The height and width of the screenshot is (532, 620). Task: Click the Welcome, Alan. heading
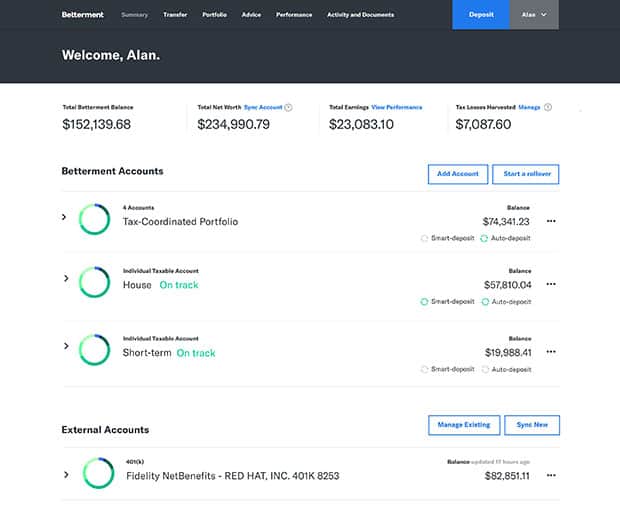pos(111,55)
